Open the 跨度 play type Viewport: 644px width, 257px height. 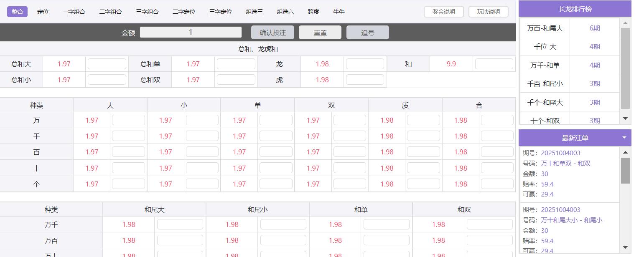(313, 12)
